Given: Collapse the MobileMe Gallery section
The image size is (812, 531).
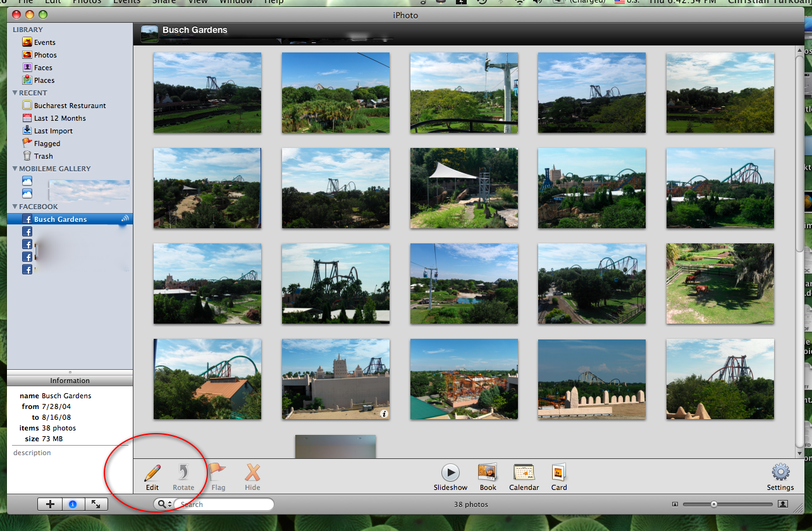Looking at the screenshot, I should [x=15, y=169].
